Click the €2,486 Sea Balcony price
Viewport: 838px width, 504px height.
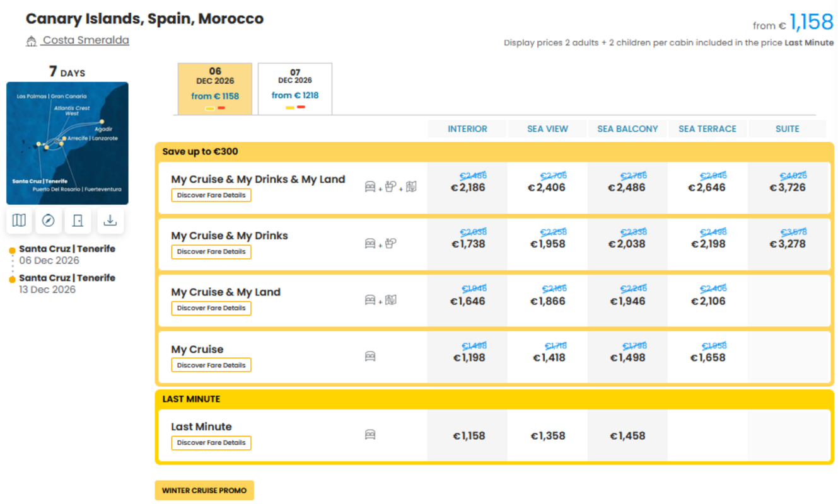pos(627,188)
